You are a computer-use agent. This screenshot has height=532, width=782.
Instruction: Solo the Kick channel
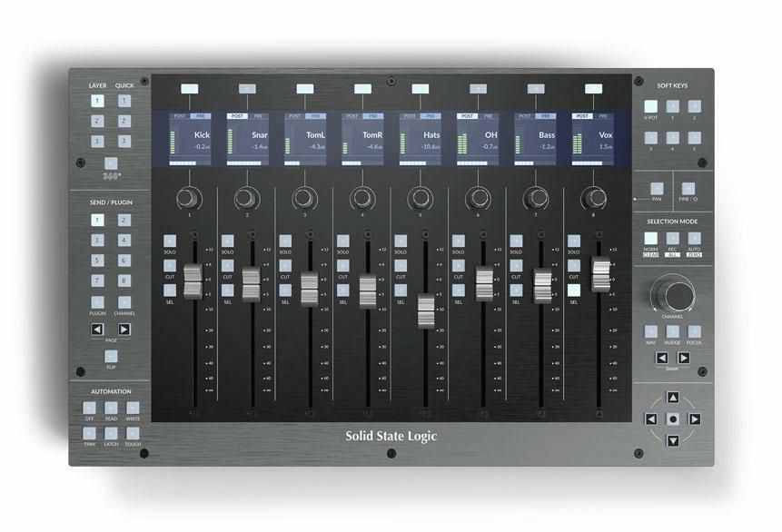(x=170, y=241)
